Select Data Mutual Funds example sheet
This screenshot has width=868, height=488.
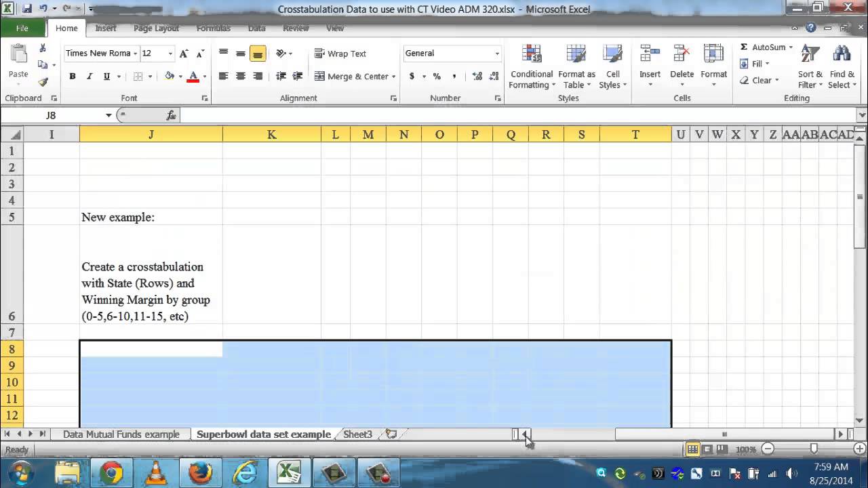121,434
